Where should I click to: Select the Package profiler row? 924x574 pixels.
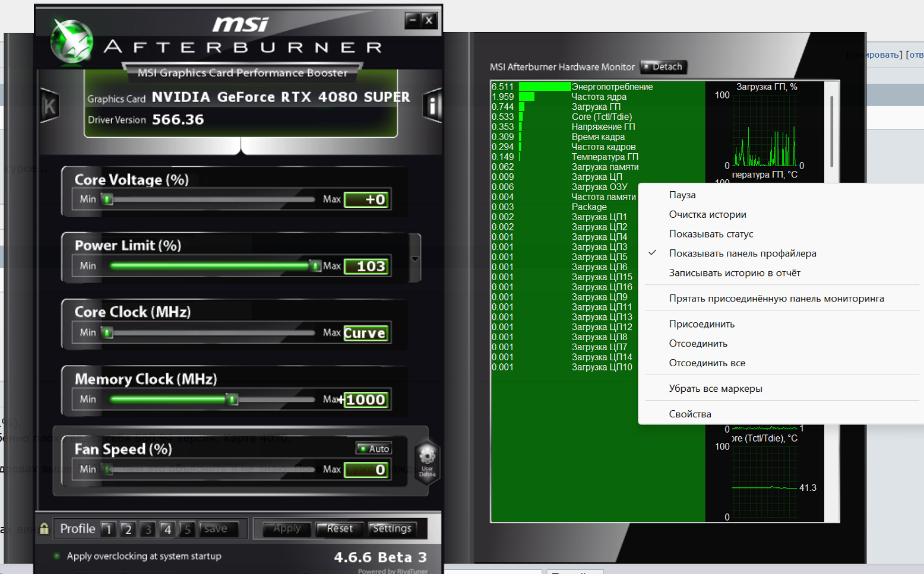[x=564, y=207]
